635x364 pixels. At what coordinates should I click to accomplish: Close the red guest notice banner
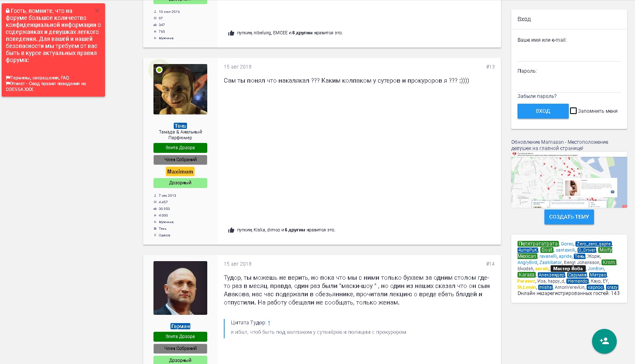97,11
